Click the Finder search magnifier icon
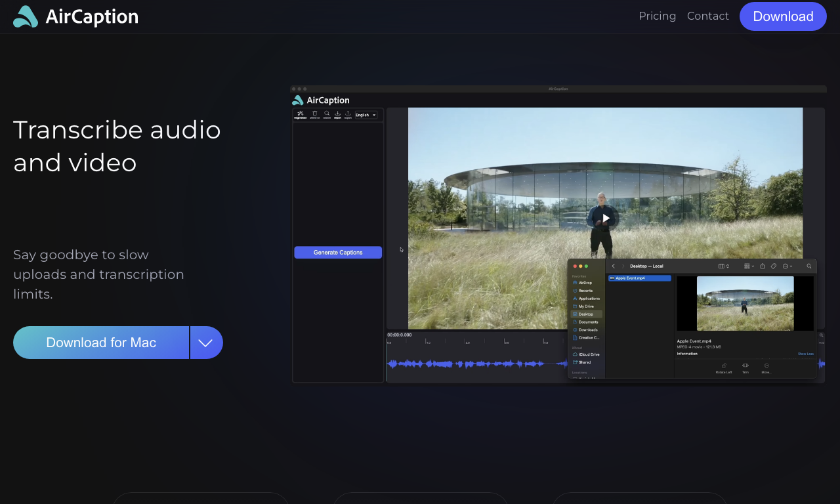 point(809,266)
